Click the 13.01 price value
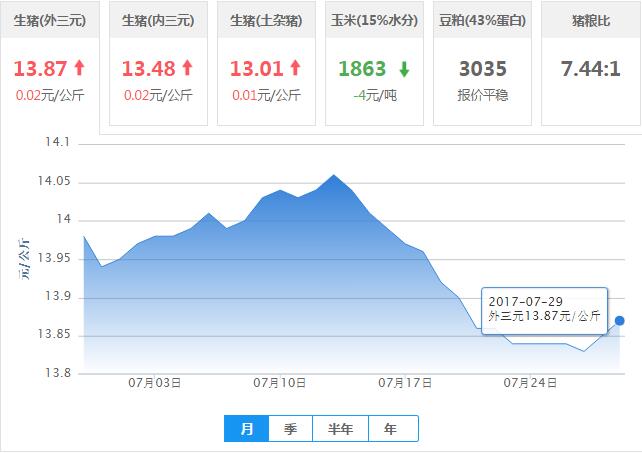Image resolution: width=642 pixels, height=453 pixels. tap(256, 68)
